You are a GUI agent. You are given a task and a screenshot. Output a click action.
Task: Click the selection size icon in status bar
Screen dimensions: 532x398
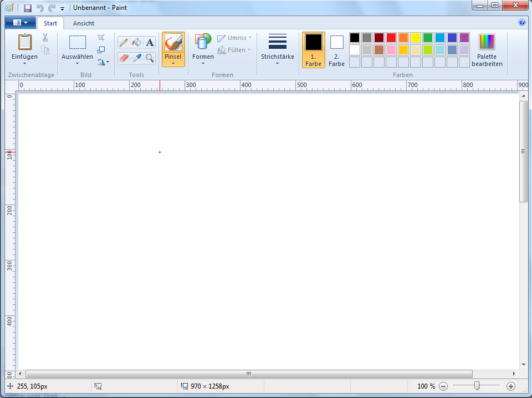click(98, 386)
